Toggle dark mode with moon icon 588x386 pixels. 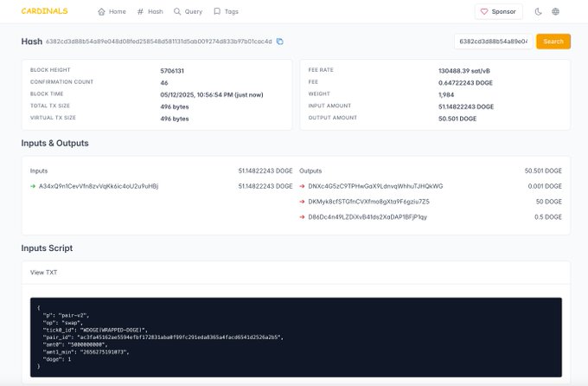pos(538,12)
